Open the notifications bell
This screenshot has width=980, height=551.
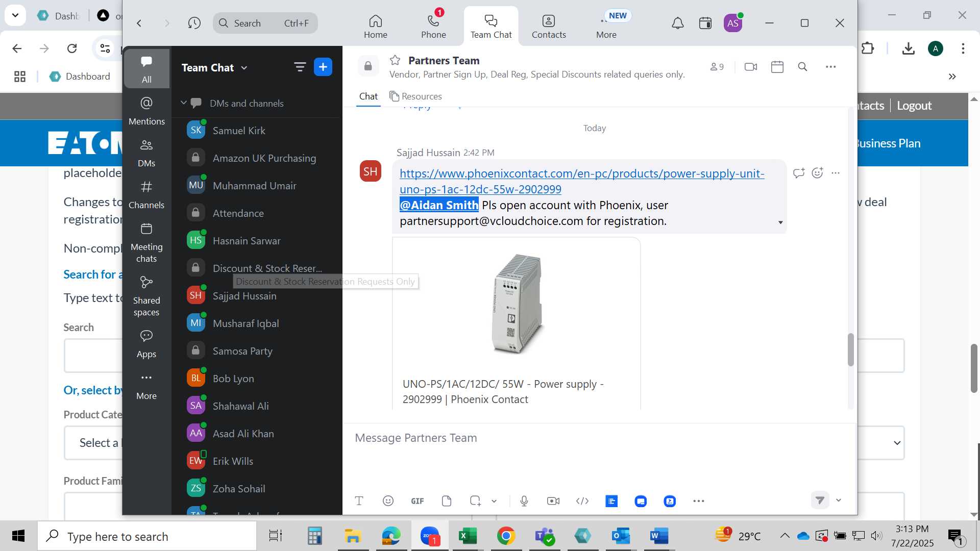(x=677, y=23)
